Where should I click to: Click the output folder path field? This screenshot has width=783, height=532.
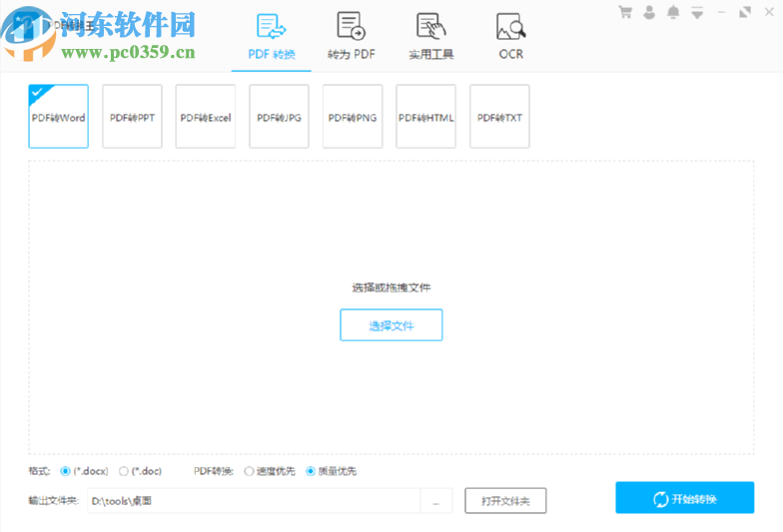(x=253, y=501)
